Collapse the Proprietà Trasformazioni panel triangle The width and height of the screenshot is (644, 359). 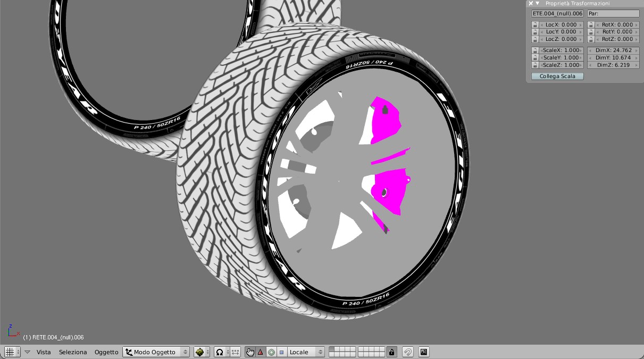tap(538, 3)
